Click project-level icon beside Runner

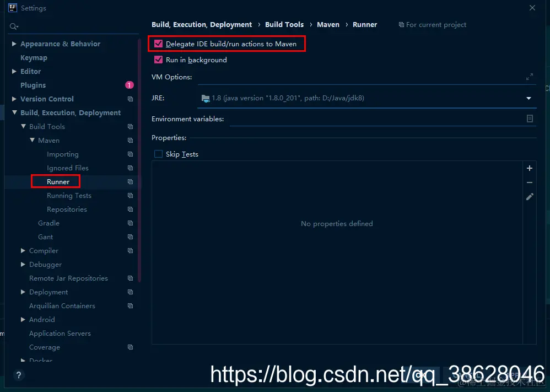[131, 181]
